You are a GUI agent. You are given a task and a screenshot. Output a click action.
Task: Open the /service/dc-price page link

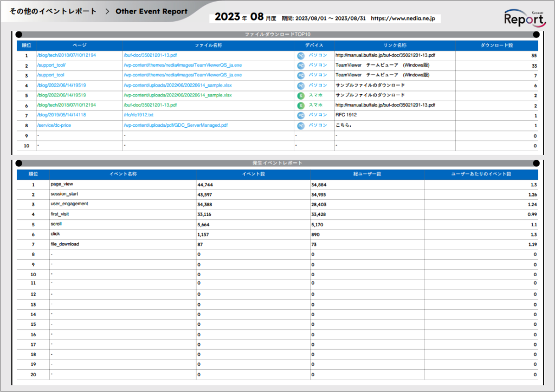tap(54, 125)
